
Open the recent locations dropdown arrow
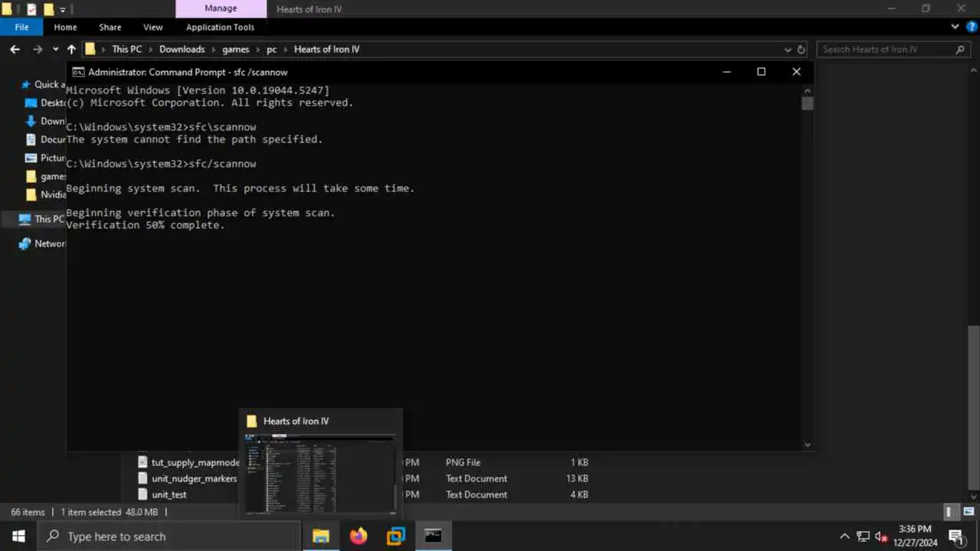tap(55, 50)
